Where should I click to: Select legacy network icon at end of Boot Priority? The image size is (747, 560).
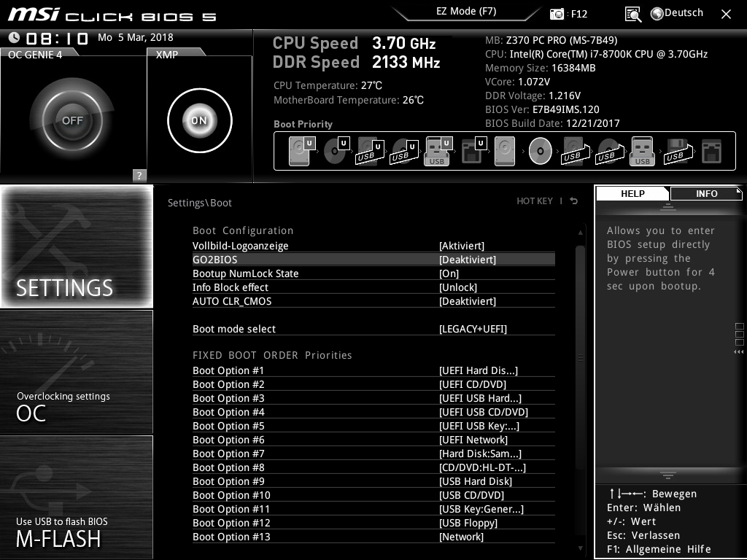coord(712,152)
